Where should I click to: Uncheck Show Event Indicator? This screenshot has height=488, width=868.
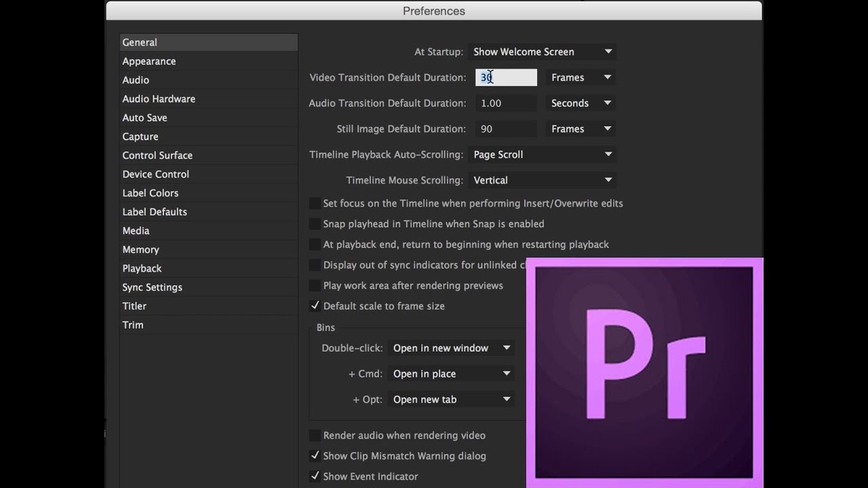[315, 476]
